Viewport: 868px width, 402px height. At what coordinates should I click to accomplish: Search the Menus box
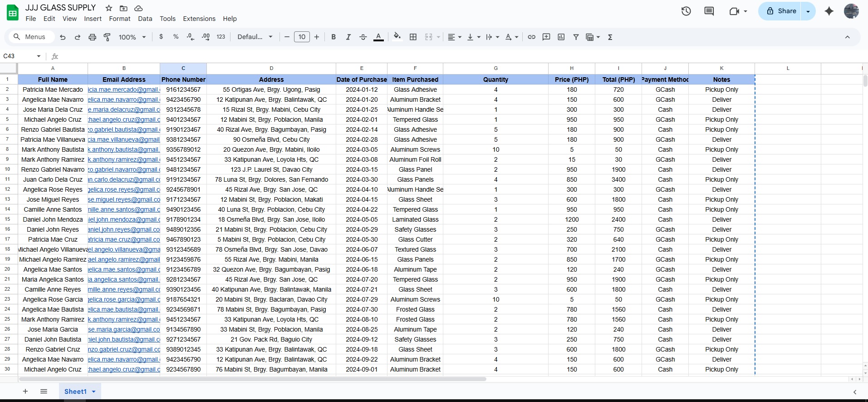point(31,37)
